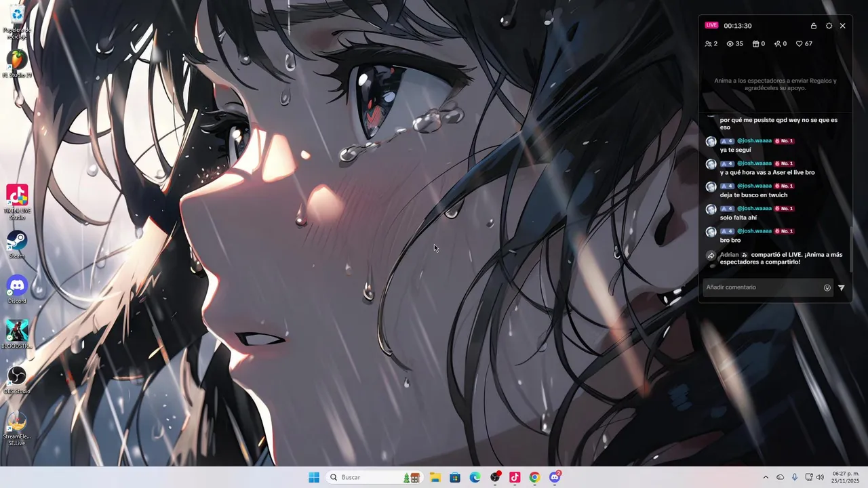Click the 00:13:30 stream timer
The height and width of the screenshot is (488, 868).
click(737, 26)
